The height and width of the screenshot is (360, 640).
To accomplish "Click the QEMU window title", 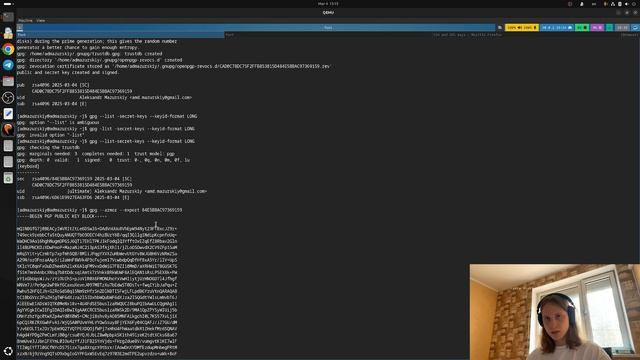I will coord(328,13).
